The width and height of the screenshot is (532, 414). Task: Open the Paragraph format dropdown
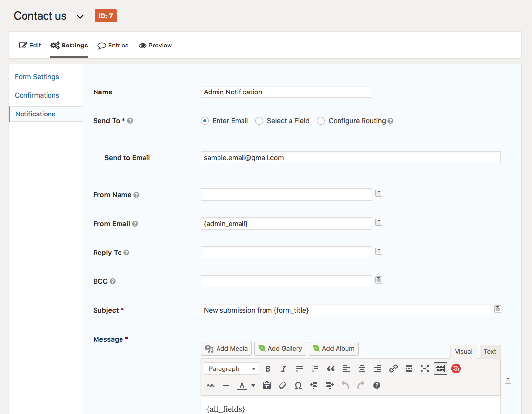[232, 369]
